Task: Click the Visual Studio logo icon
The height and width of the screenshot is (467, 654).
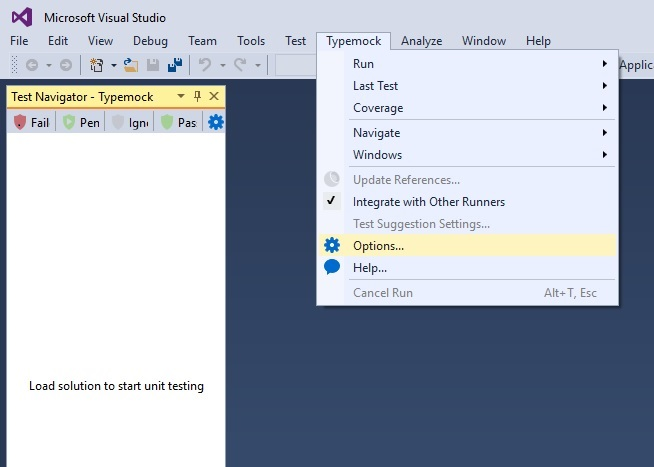Action: coord(21,17)
